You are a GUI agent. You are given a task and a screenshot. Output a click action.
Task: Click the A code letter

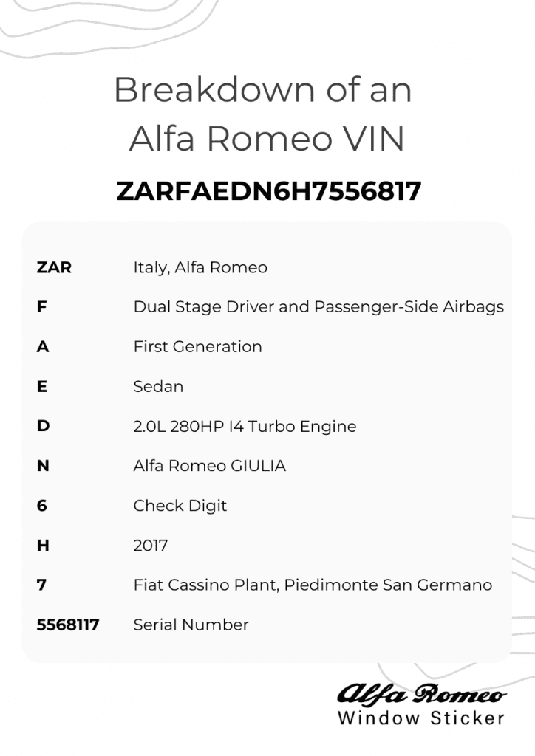(x=42, y=347)
